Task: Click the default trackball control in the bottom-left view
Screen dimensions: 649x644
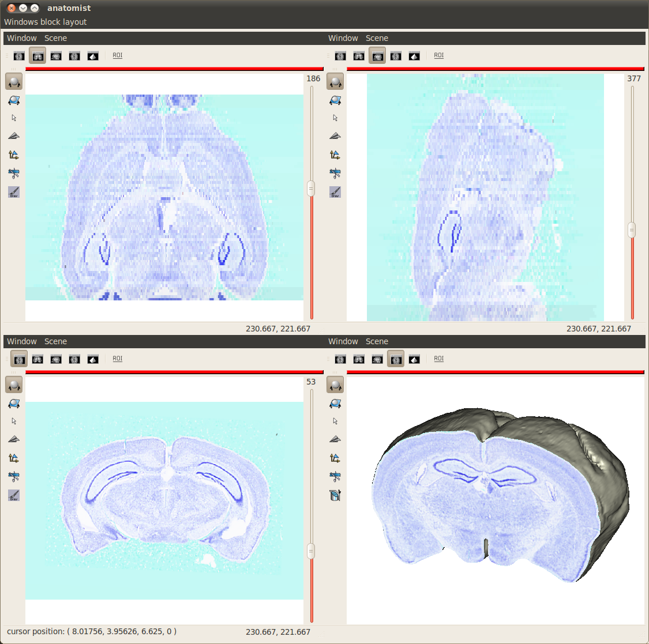Action: pyautogui.click(x=14, y=385)
